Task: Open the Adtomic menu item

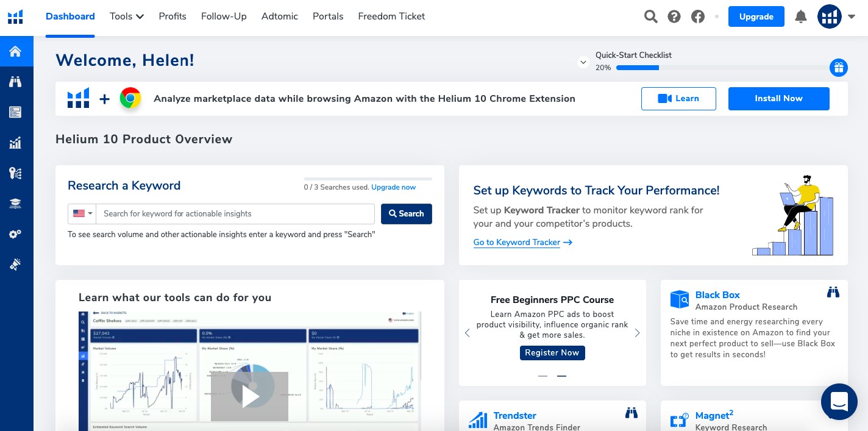Action: coord(280,16)
